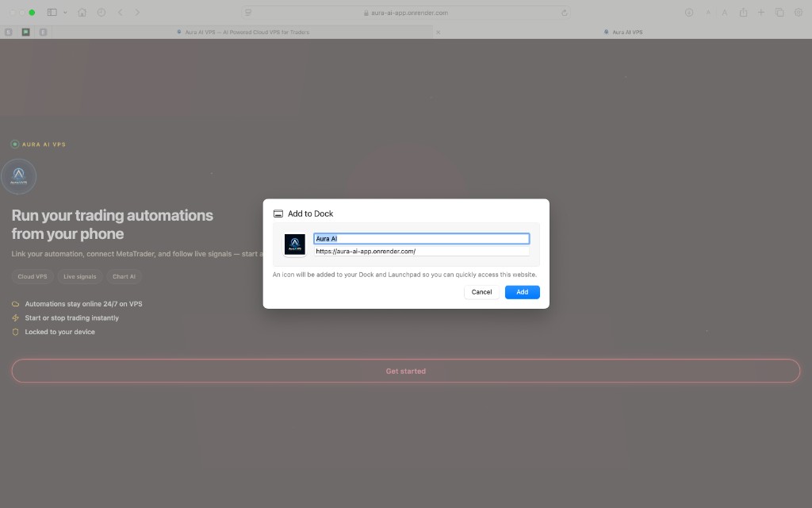This screenshot has height=508, width=812.
Task: Show the Reader page menu icon in address bar
Action: [x=248, y=13]
